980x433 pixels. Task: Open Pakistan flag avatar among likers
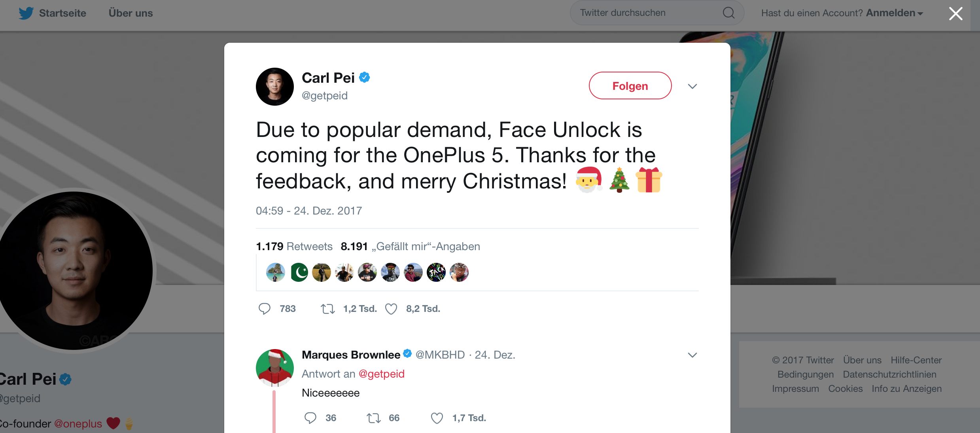(299, 272)
